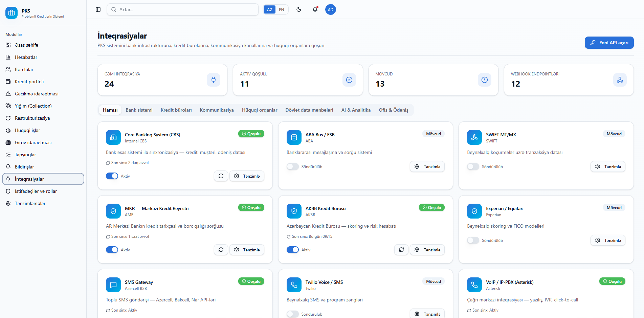Click the SMS Gateway chat icon

click(x=113, y=285)
